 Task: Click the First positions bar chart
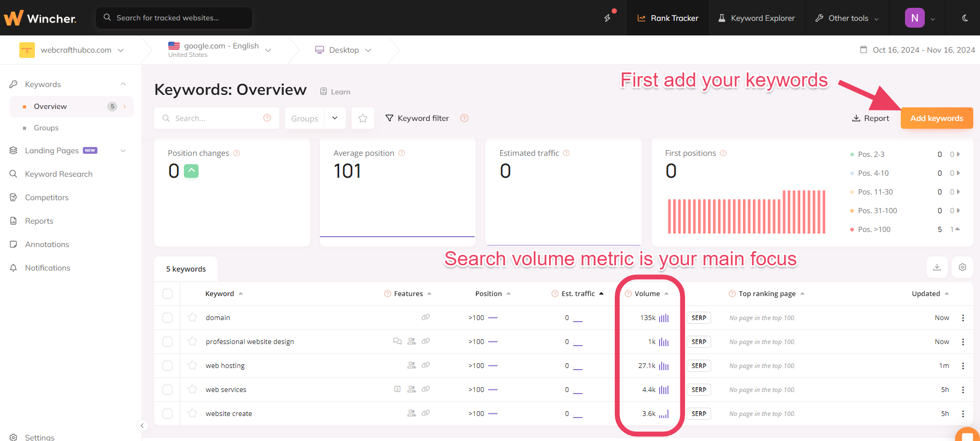(x=747, y=212)
